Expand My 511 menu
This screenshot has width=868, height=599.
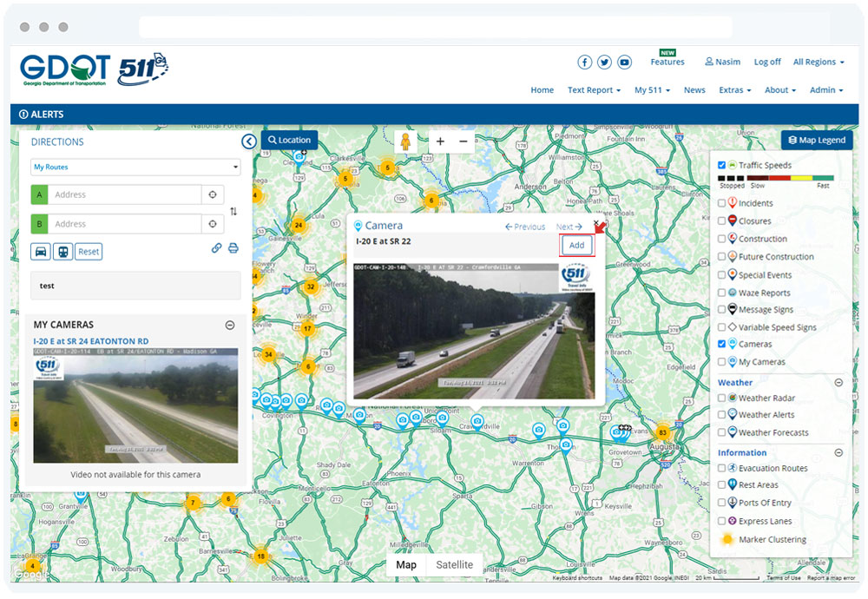pos(652,90)
